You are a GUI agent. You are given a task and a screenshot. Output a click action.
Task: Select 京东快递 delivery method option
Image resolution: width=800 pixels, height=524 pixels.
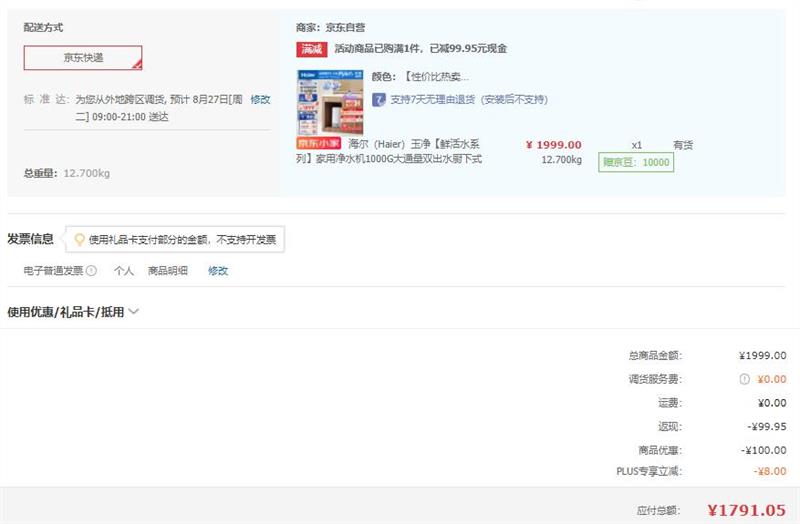click(x=83, y=58)
